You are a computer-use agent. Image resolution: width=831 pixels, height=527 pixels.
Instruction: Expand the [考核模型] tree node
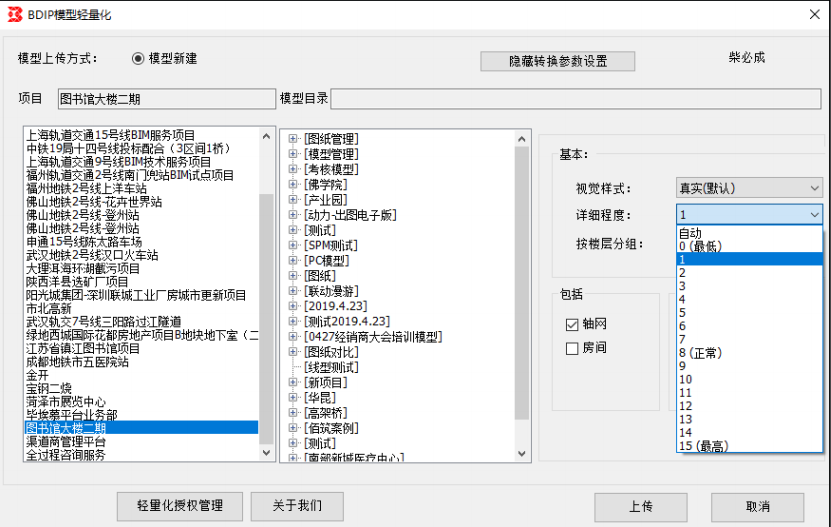[x=293, y=169]
